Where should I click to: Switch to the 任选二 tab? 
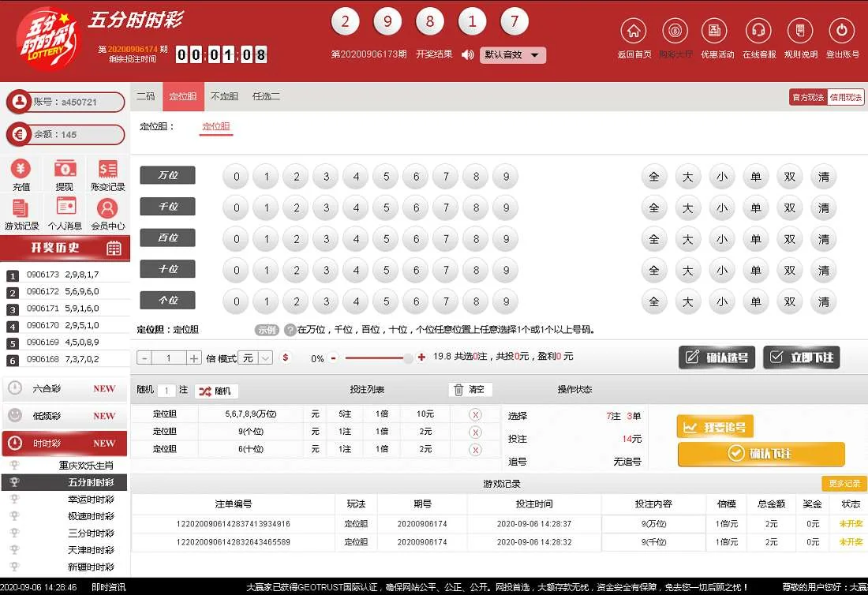pyautogui.click(x=265, y=96)
